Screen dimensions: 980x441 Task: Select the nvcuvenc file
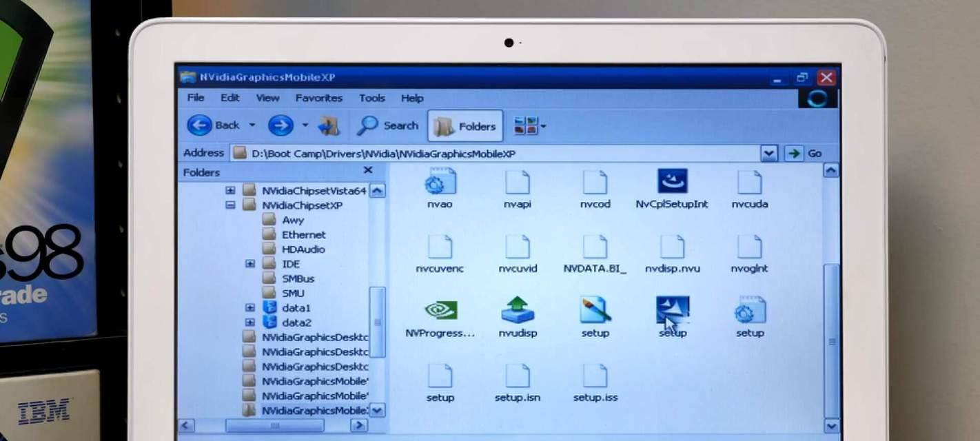[440, 254]
